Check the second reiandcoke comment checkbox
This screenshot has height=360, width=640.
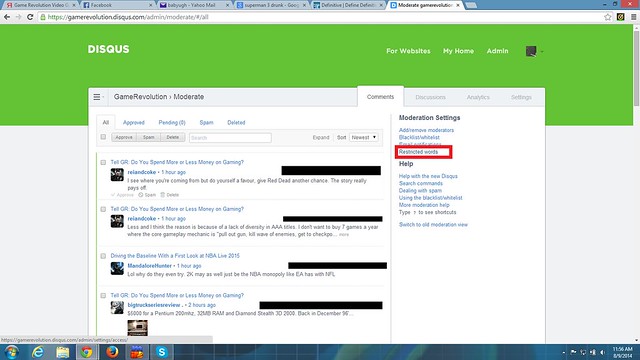pyautogui.click(x=103, y=209)
